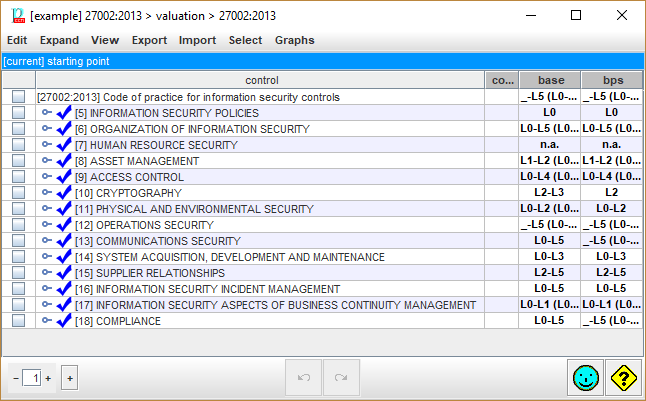Click the blue checkmark beside SUPPLIER RELATIONSHIPS

(64, 273)
